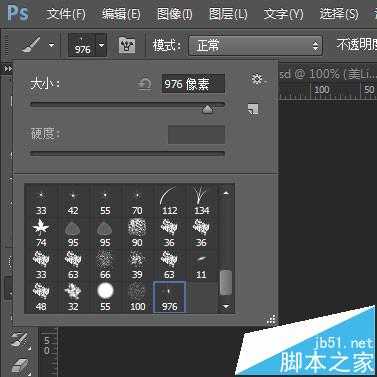377x377 pixels.
Task: Select the maple leaf brush 74
Action: coord(41,234)
